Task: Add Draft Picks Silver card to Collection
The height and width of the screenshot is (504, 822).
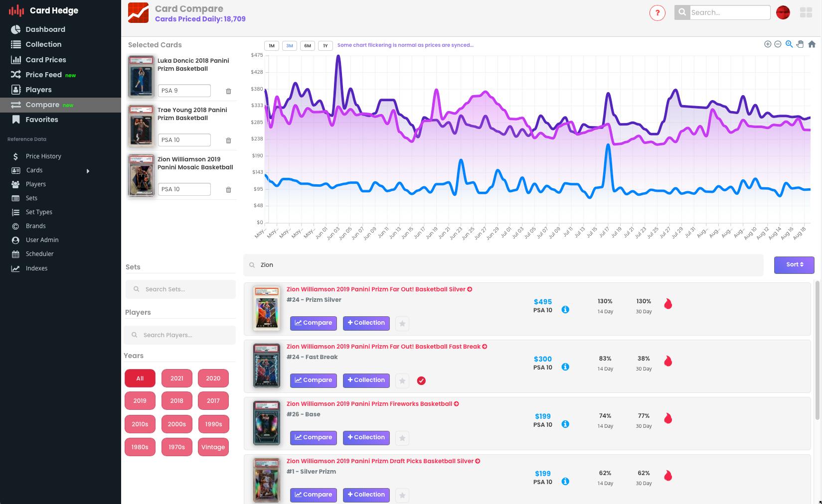Action: click(366, 495)
